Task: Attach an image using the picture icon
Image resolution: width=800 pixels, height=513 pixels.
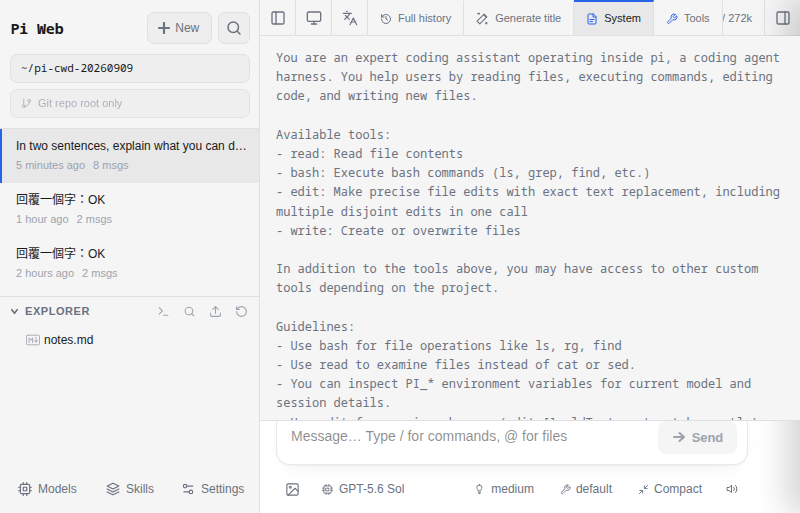Action: (292, 489)
